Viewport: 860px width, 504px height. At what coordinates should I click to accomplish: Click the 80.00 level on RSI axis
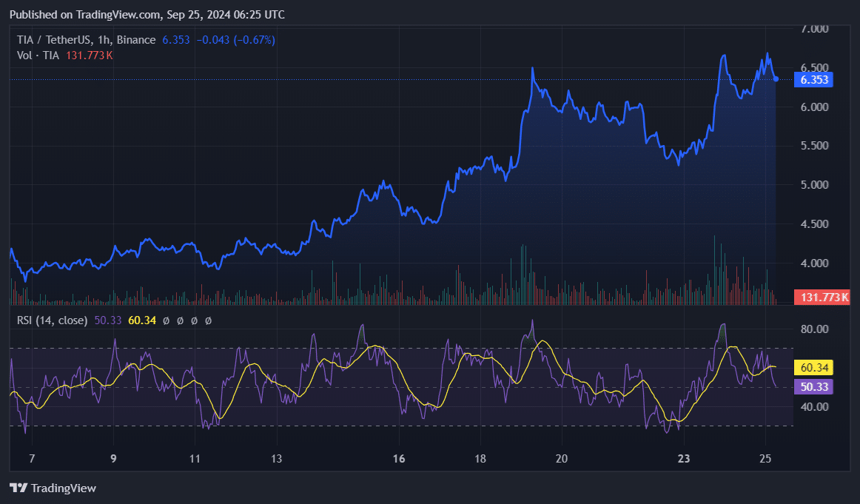tap(814, 329)
